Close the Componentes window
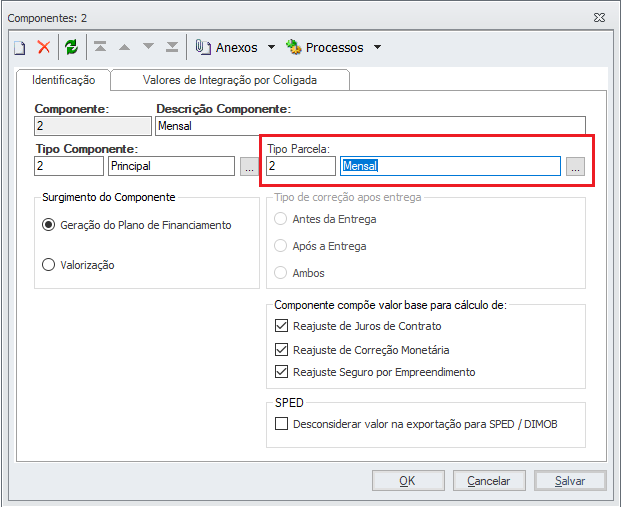The width and height of the screenshot is (622, 507). 599,17
